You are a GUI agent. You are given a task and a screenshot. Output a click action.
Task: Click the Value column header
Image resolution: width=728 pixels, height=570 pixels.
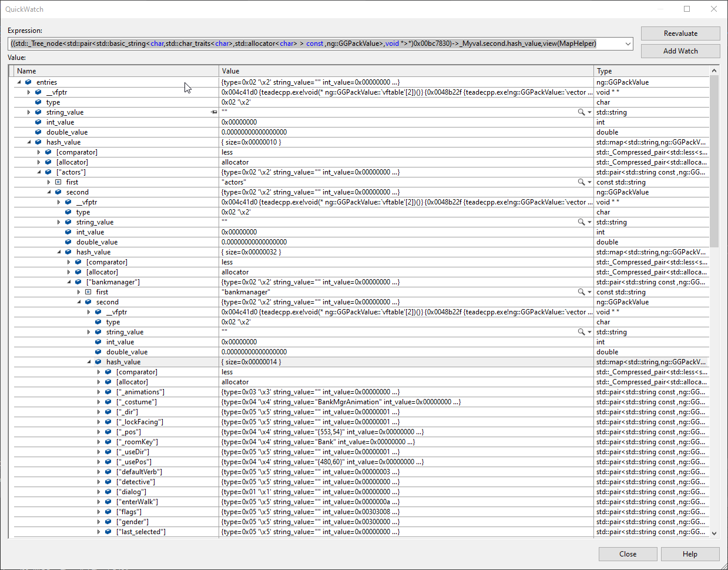[x=407, y=71]
